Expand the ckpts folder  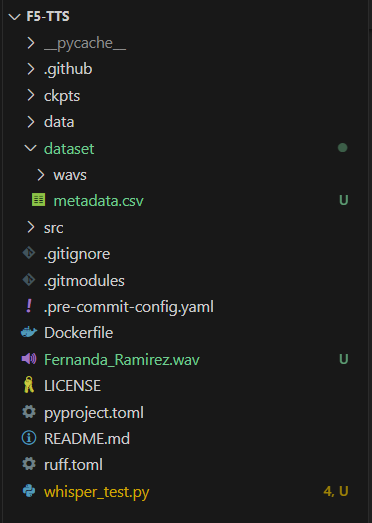pyautogui.click(x=31, y=95)
